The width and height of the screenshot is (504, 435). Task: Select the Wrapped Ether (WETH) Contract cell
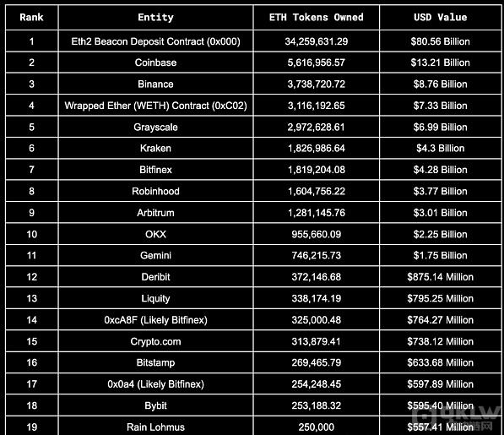155,106
